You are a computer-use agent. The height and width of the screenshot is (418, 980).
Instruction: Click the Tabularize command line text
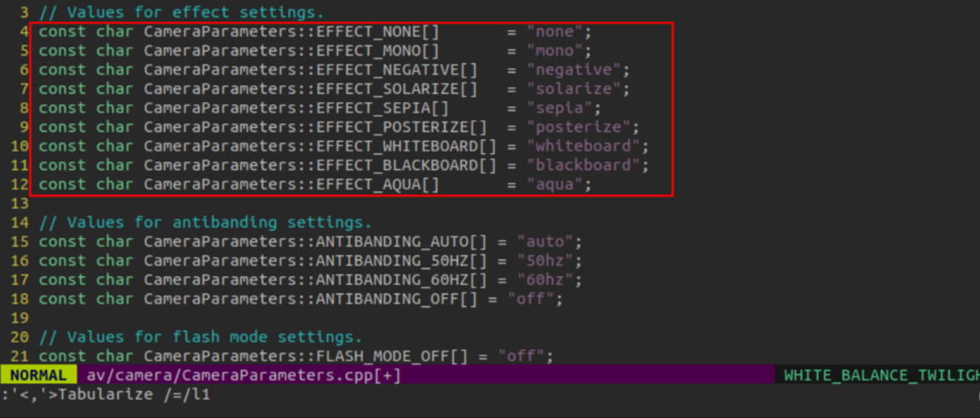pos(105,395)
